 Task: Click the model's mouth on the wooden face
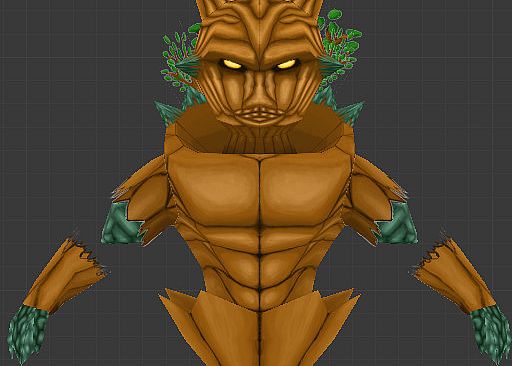259,115
